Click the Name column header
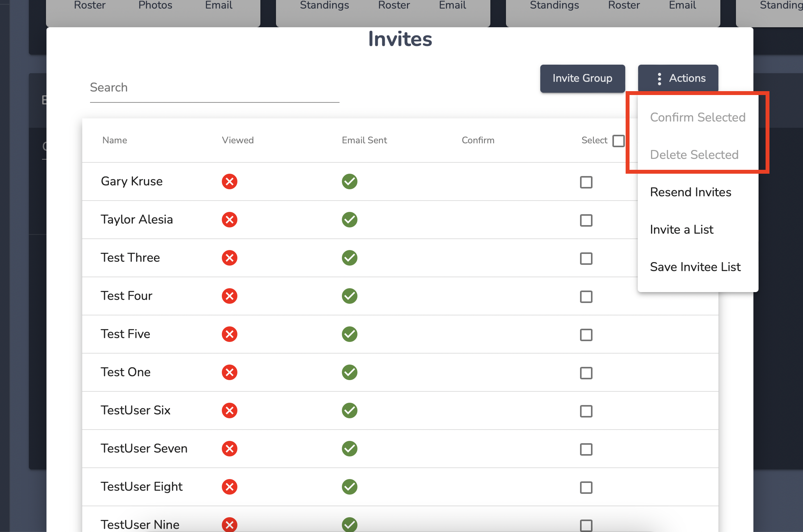Screen dimensions: 803x532 coord(115,140)
